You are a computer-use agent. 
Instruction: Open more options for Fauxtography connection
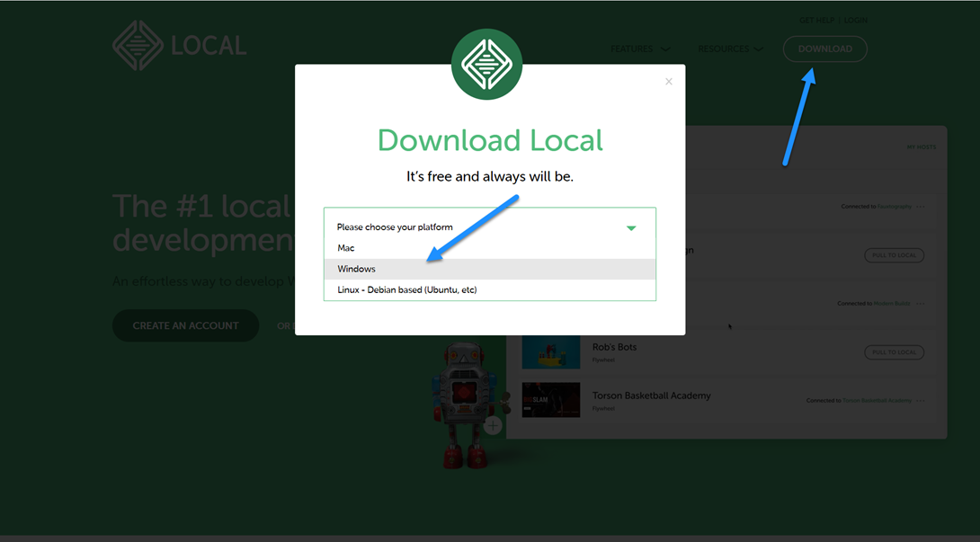(x=921, y=207)
